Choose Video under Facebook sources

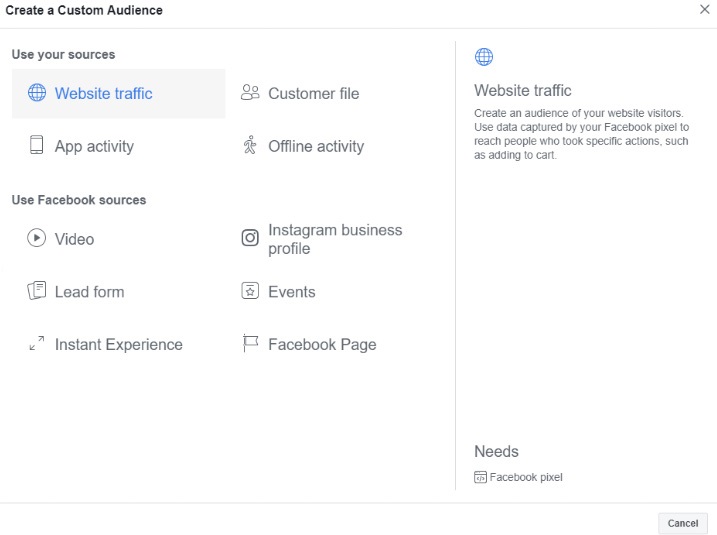[75, 239]
